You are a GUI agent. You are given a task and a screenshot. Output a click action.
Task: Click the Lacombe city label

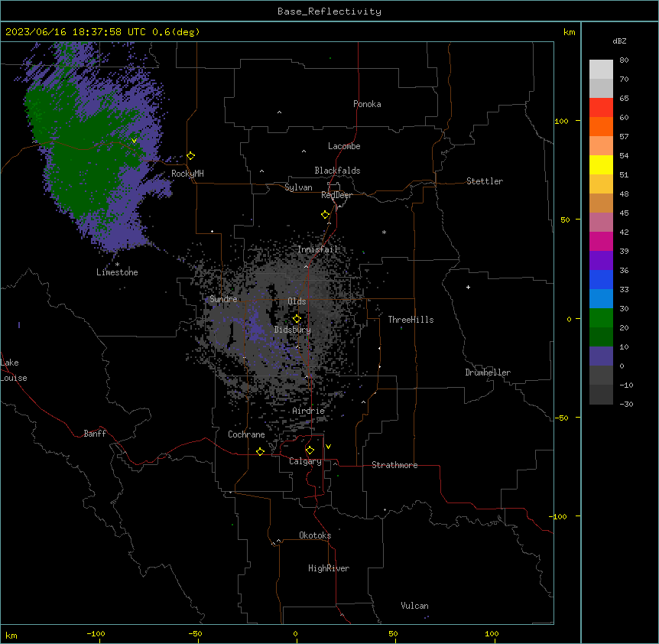tap(344, 146)
